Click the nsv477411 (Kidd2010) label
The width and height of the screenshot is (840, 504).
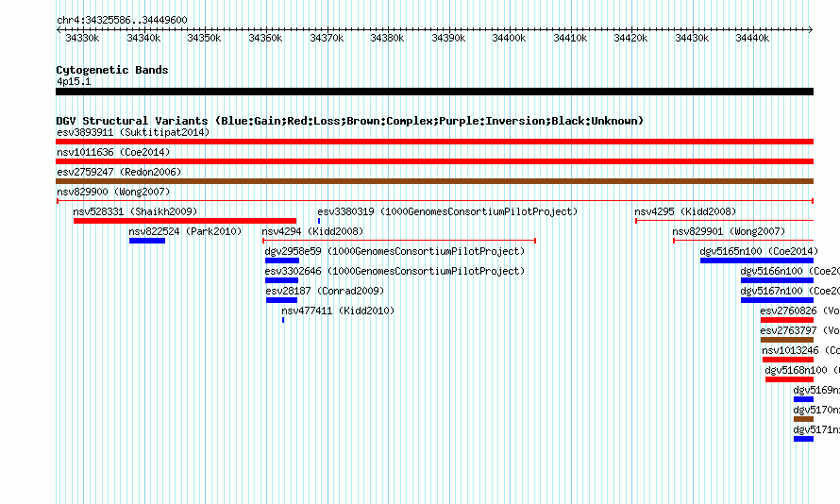[338, 311]
